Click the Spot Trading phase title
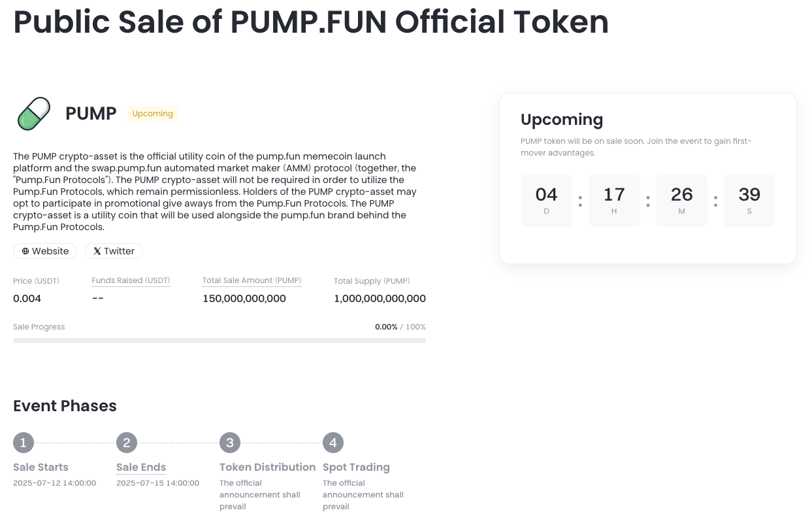 [x=356, y=467]
